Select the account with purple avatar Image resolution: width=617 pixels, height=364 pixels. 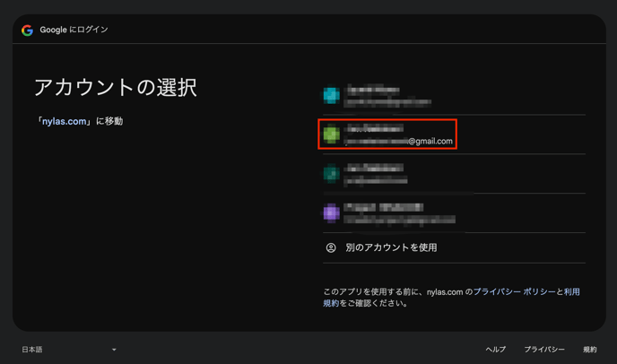pyautogui.click(x=454, y=212)
